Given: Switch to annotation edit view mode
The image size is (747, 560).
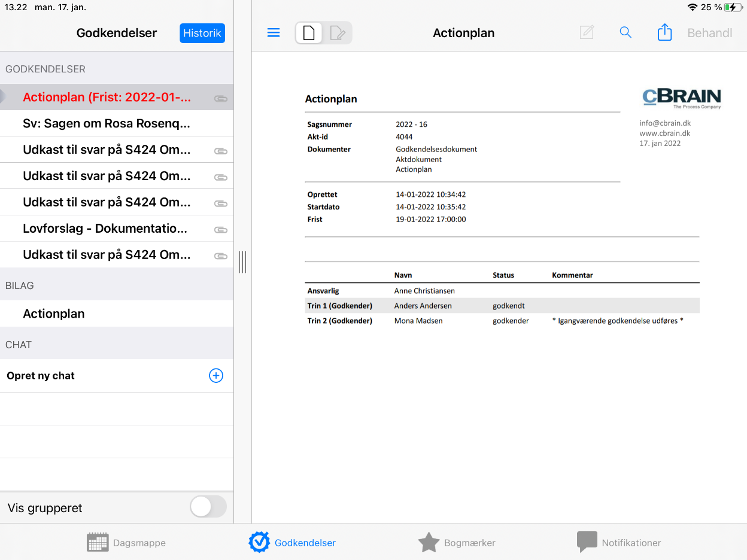Looking at the screenshot, I should (338, 33).
